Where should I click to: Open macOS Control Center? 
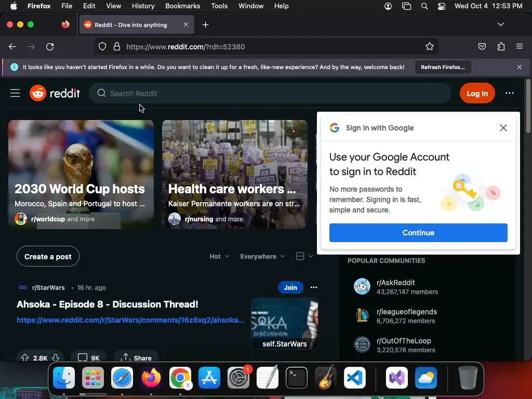[x=441, y=6]
